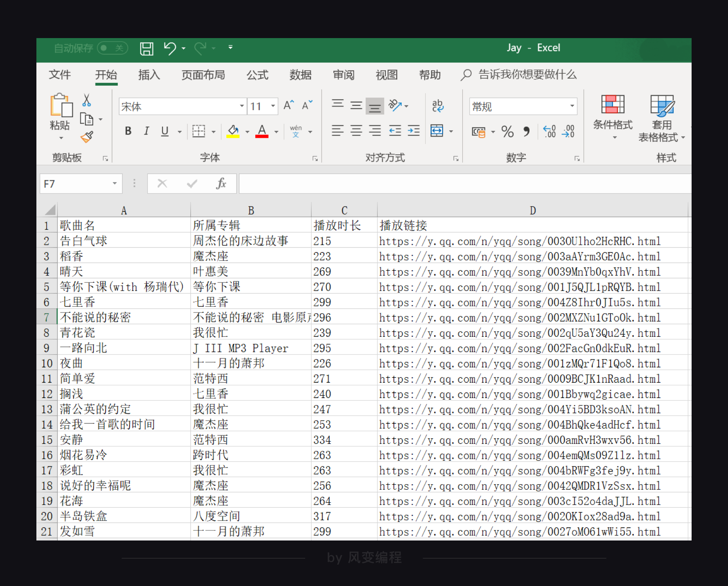Click the Save icon in title bar
The height and width of the screenshot is (586, 728).
pos(146,49)
